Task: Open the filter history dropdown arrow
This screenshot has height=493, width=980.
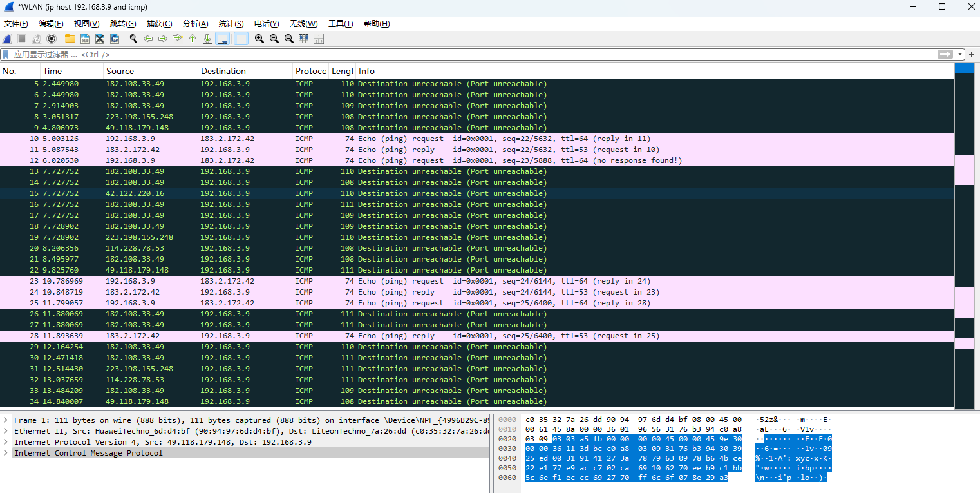Action: click(x=960, y=55)
